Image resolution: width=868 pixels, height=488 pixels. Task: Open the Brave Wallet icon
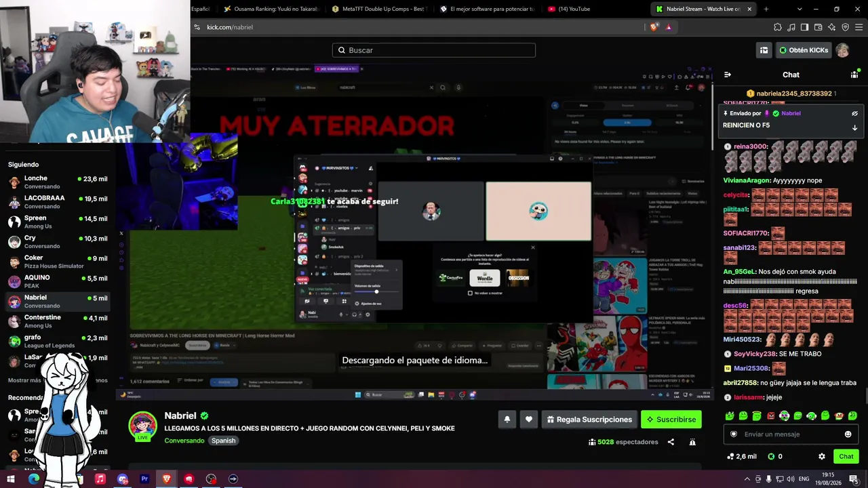tap(818, 27)
